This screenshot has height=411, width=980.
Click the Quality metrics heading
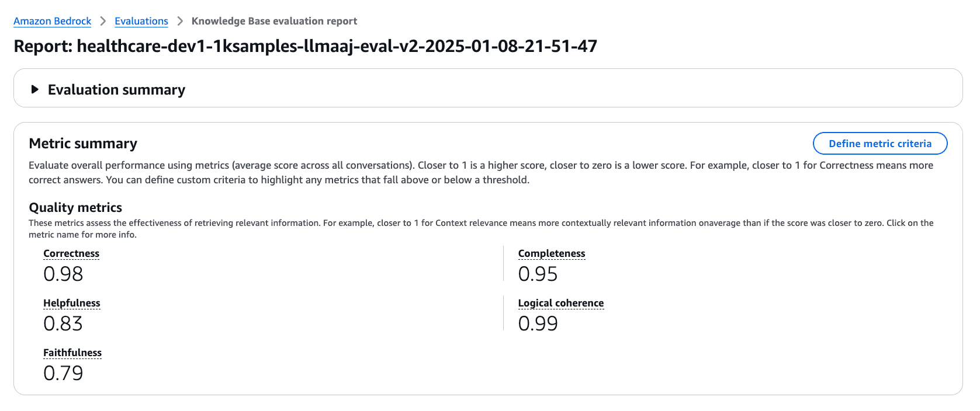(x=75, y=207)
